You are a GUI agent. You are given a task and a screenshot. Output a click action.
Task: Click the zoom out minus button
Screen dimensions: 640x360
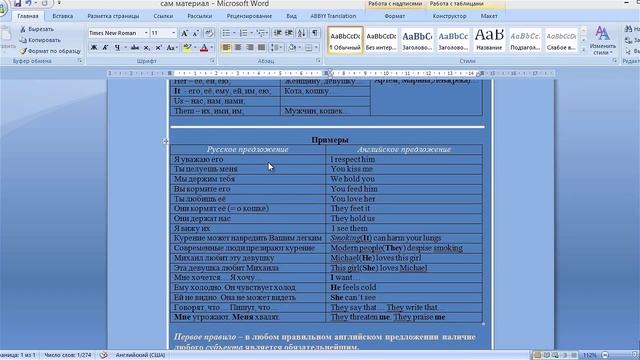coord(605,355)
